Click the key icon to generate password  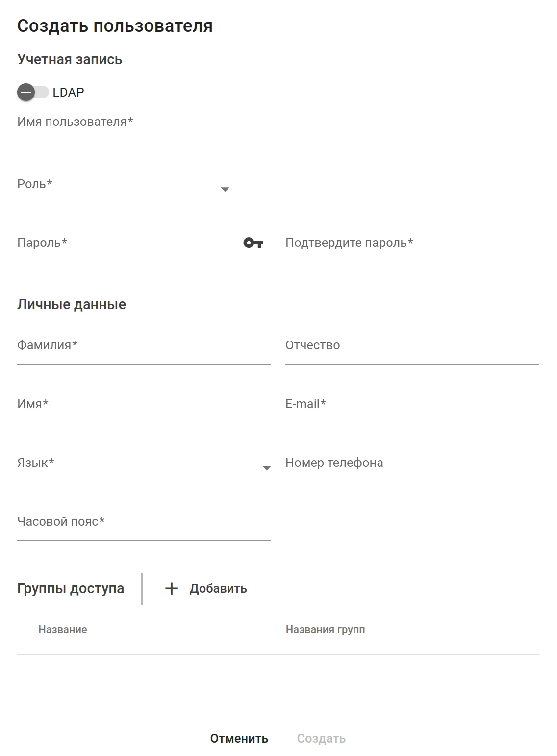click(x=253, y=243)
